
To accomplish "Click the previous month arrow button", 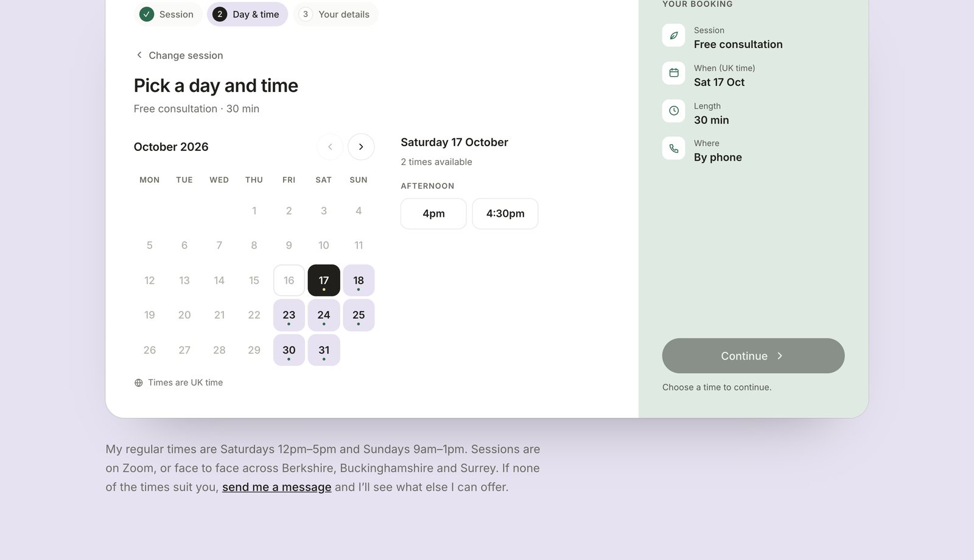I will (x=330, y=147).
